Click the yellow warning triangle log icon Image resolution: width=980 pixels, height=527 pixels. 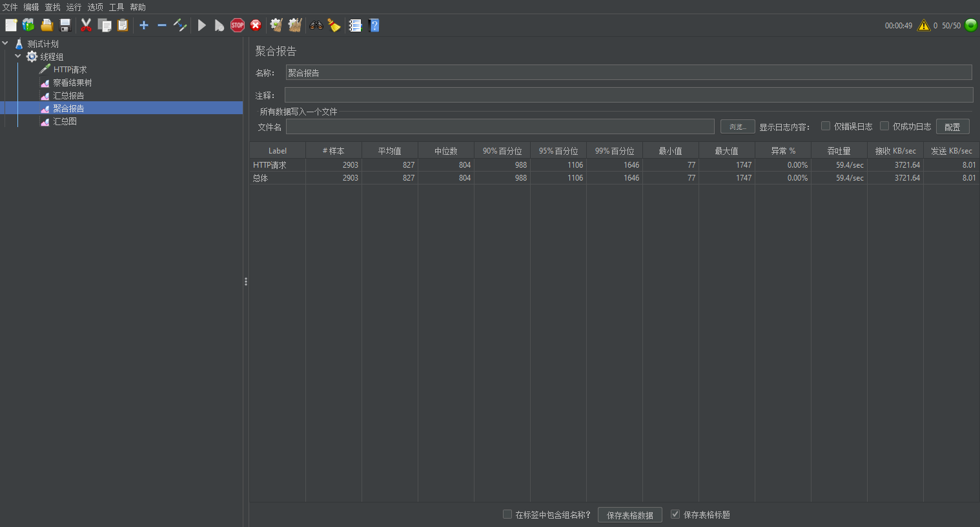coord(924,25)
